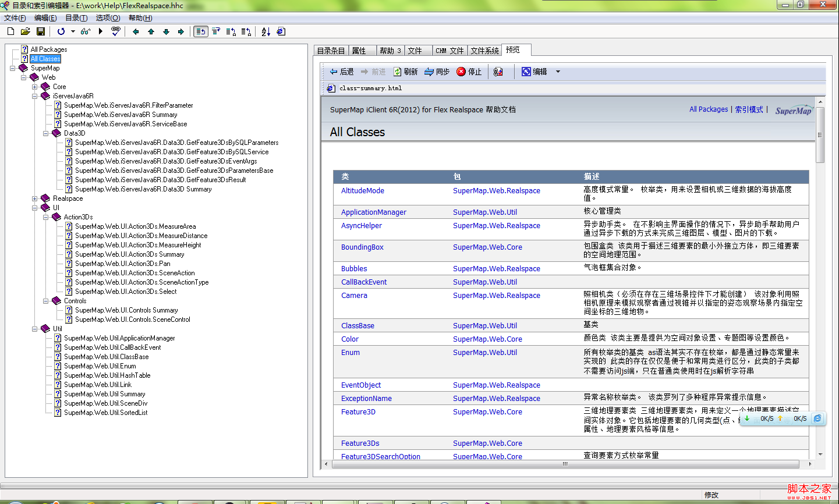Expand the Realspace tree node
The height and width of the screenshot is (504, 839).
[35, 198]
